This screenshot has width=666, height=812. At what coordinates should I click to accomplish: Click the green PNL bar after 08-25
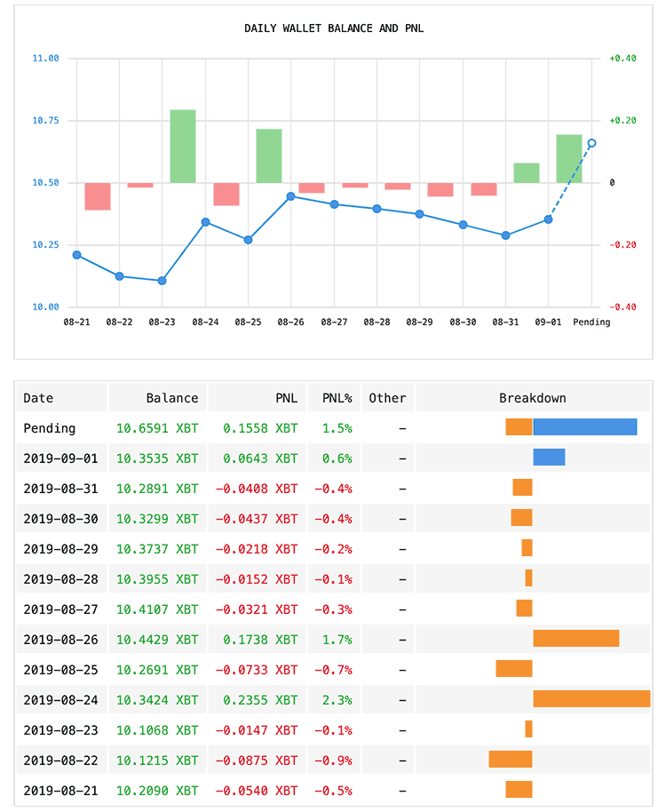[x=269, y=155]
